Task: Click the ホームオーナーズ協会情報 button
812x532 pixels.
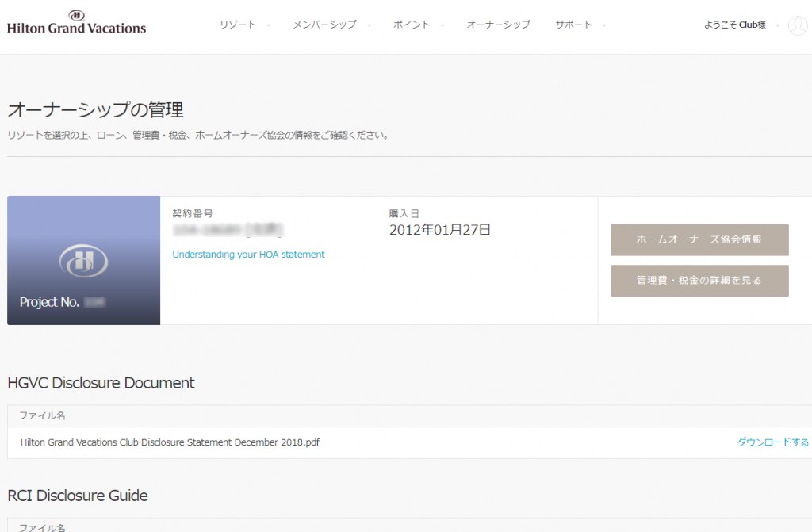Action: point(699,240)
